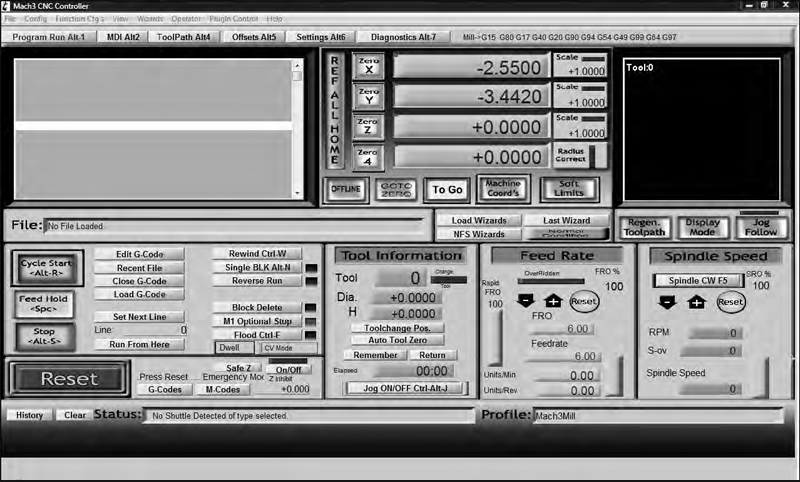Click Run From Here button
Image resolution: width=800 pixels, height=482 pixels.
click(x=139, y=344)
